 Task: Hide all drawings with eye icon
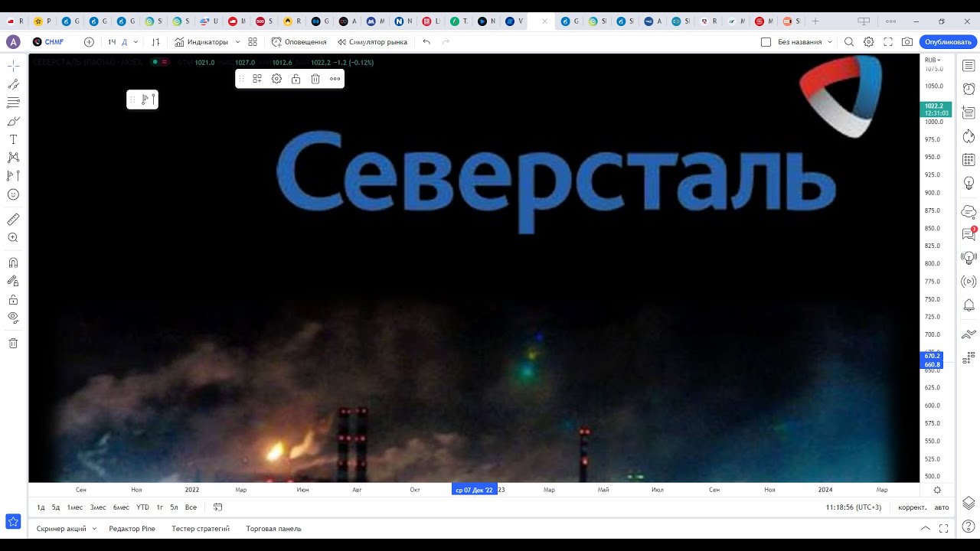click(13, 318)
